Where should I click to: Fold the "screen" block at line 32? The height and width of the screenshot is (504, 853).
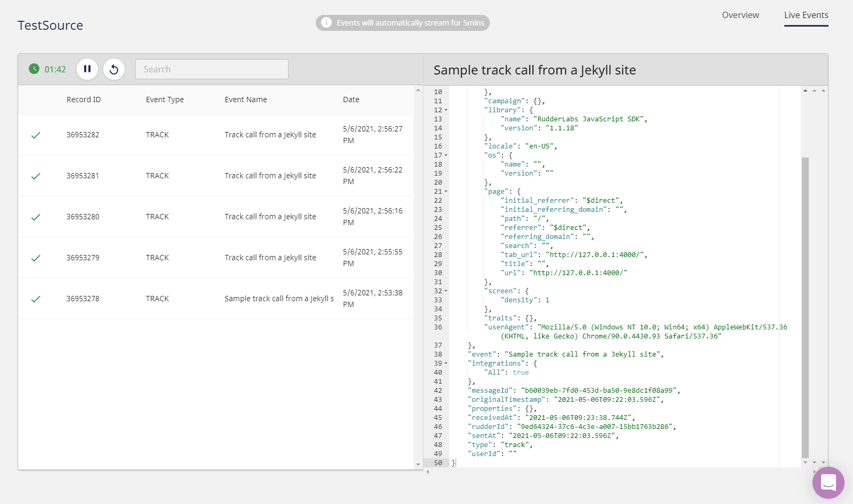[446, 291]
